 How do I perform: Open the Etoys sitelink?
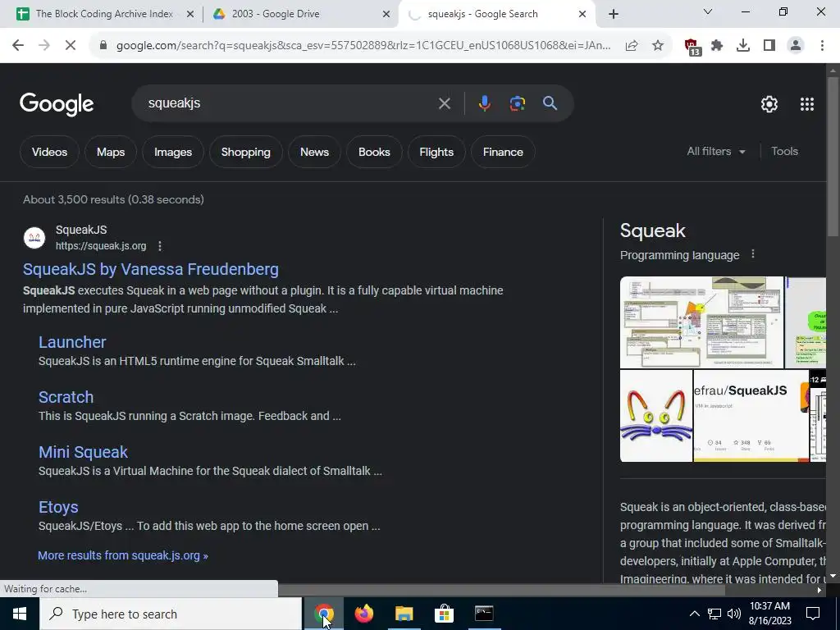[58, 507]
